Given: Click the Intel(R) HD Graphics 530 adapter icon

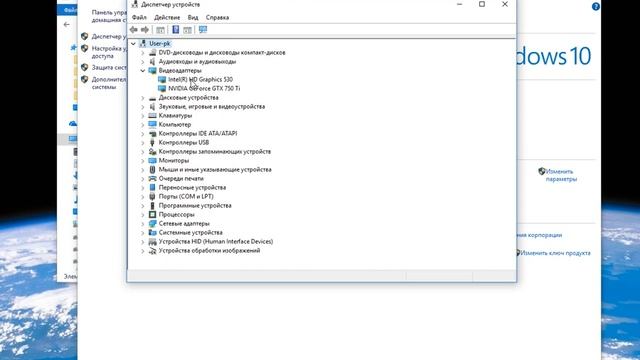Looking at the screenshot, I should (162, 80).
